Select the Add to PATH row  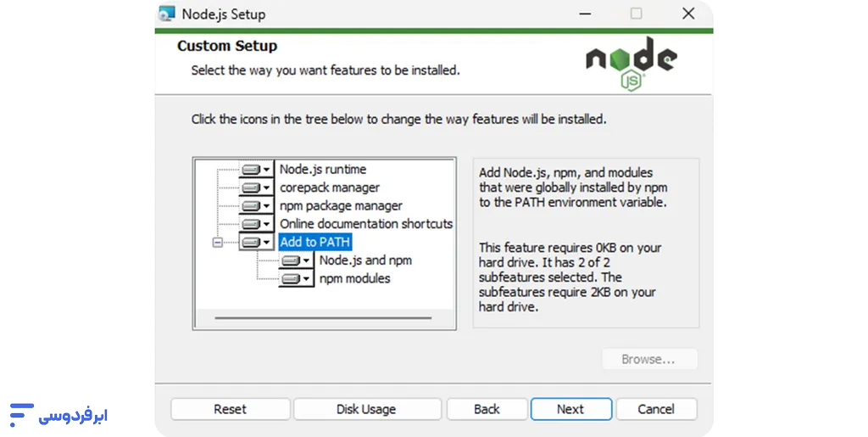point(315,243)
